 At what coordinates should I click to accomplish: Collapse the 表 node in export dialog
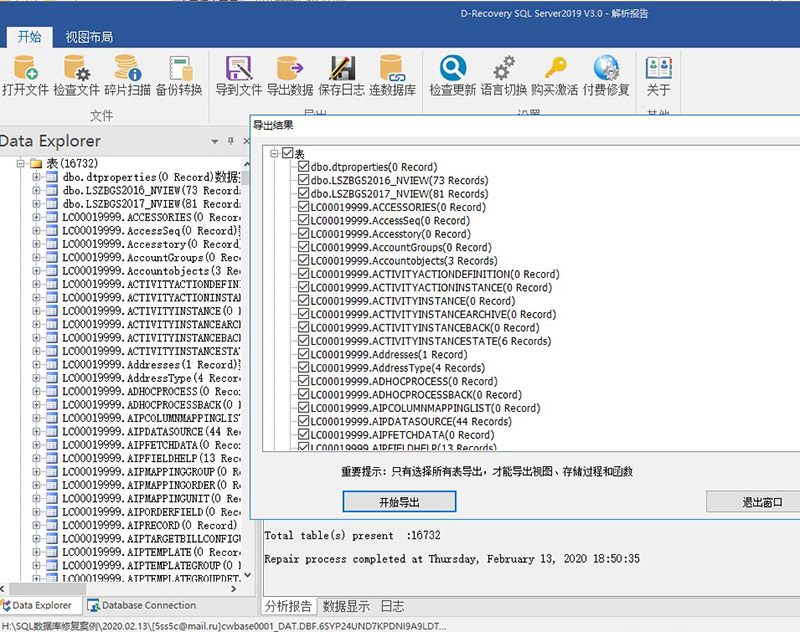[274, 153]
